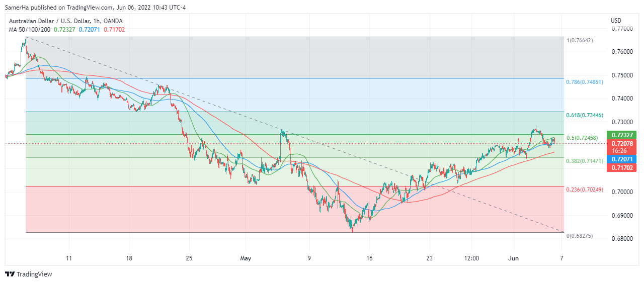The image size is (644, 283).
Task: Click the 0.70000 value on the price scale
Action: pos(622,192)
